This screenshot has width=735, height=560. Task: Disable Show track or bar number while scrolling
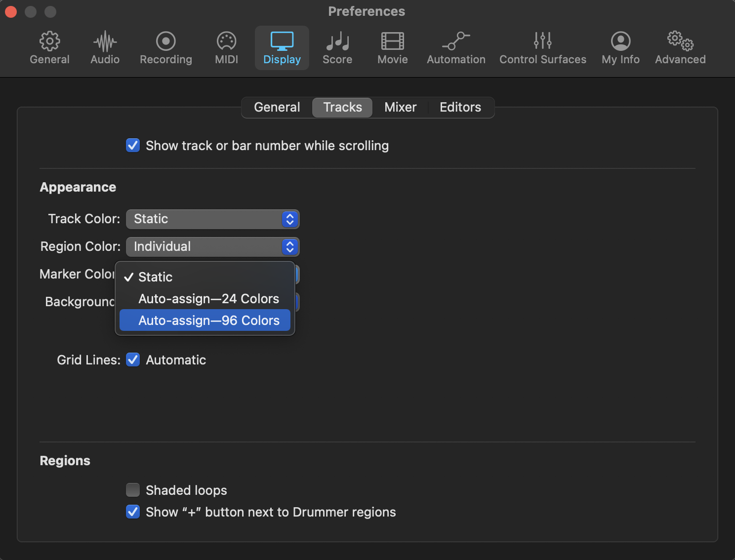pos(133,146)
